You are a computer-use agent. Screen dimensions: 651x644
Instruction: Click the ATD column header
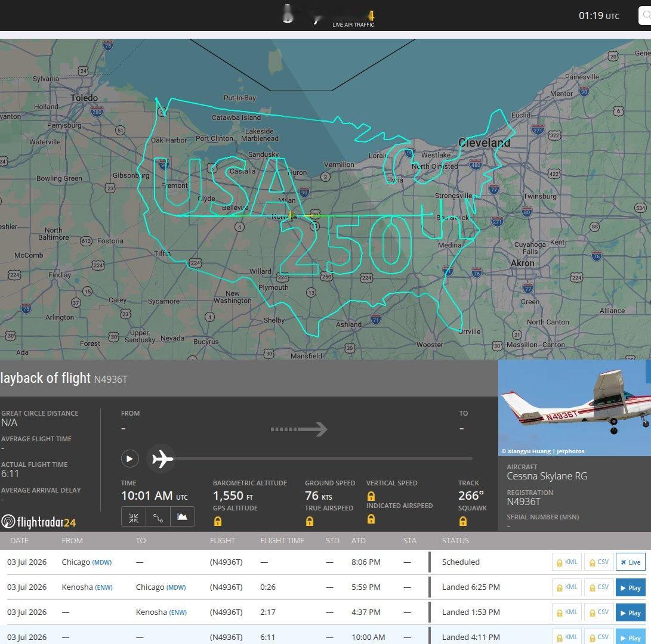358,540
